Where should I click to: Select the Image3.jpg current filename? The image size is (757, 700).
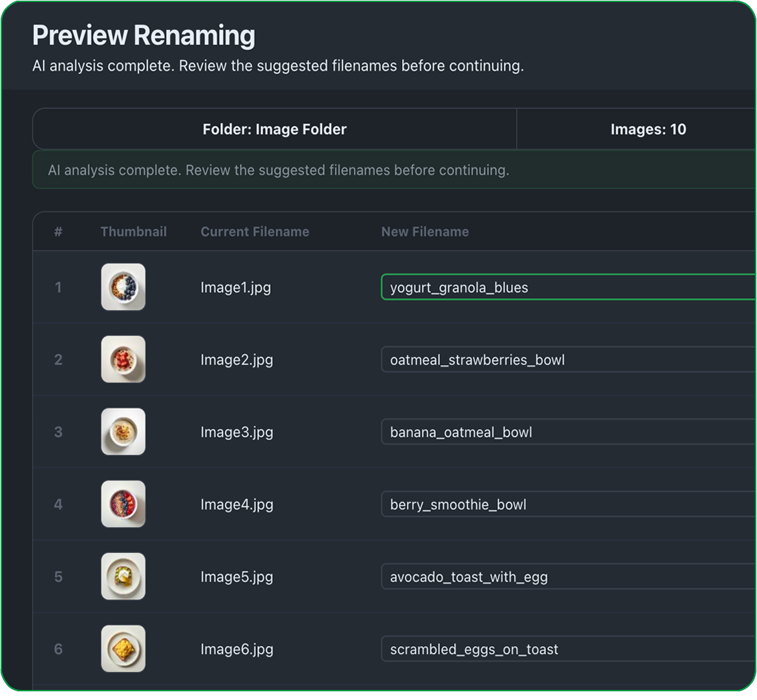pyautogui.click(x=236, y=432)
